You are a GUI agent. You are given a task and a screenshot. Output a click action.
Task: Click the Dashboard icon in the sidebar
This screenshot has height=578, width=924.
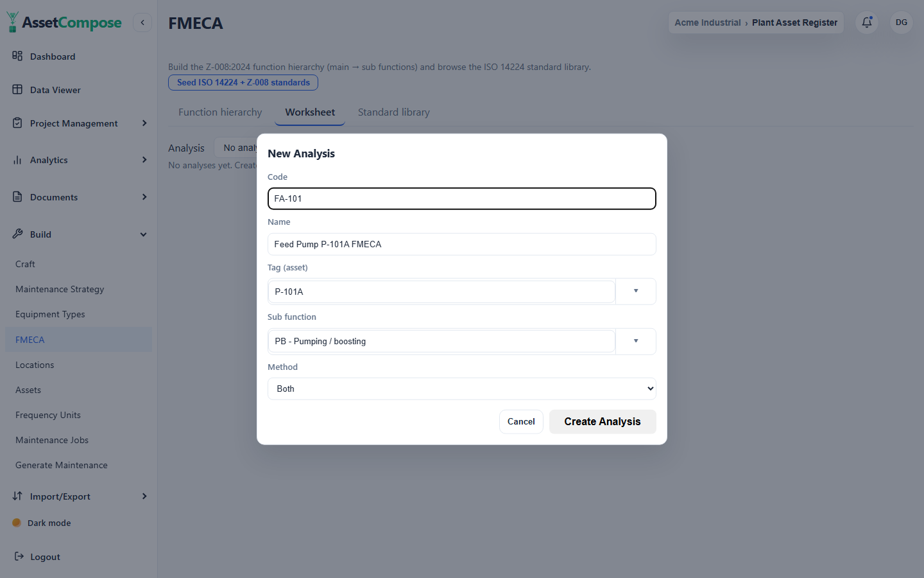[x=17, y=56]
